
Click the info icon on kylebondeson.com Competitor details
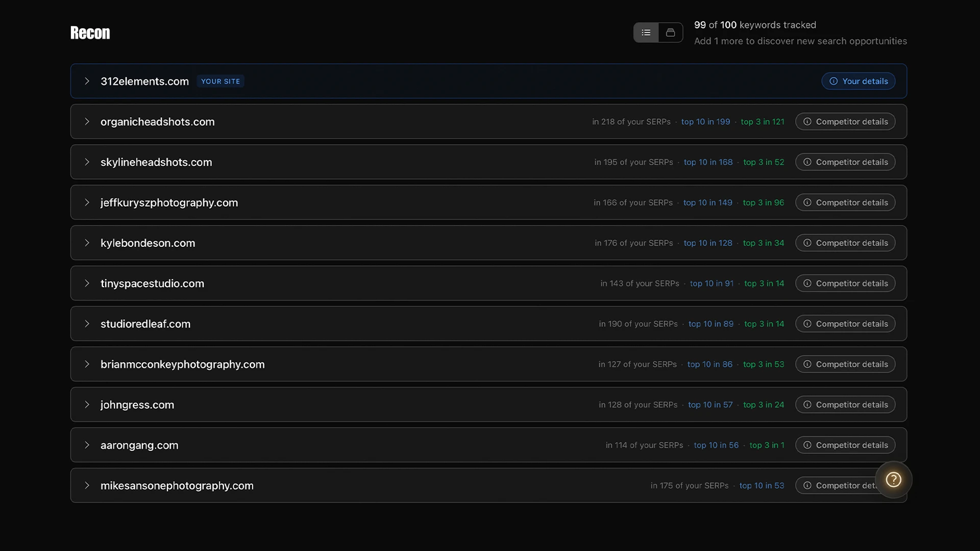point(807,243)
